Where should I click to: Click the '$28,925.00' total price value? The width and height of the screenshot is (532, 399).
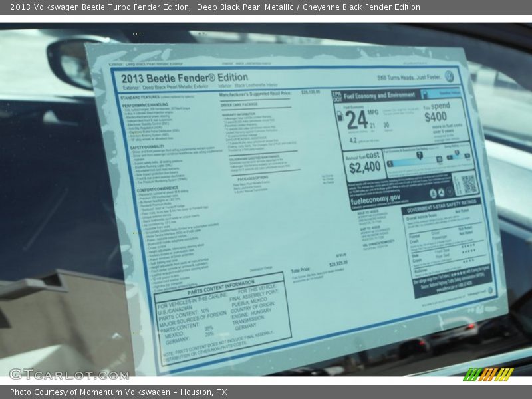point(338,263)
